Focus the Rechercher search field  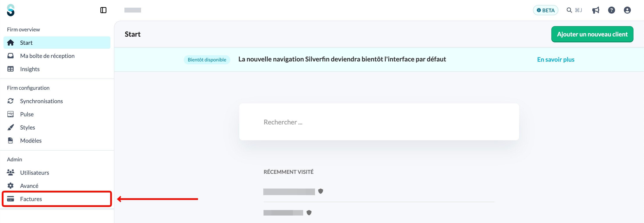tap(379, 122)
